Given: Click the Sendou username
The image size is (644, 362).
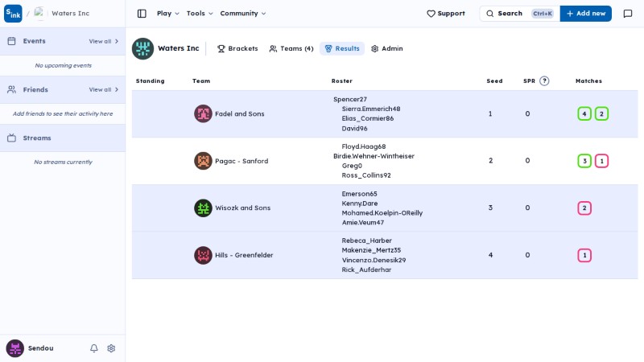Looking at the screenshot, I should pos(41,348).
